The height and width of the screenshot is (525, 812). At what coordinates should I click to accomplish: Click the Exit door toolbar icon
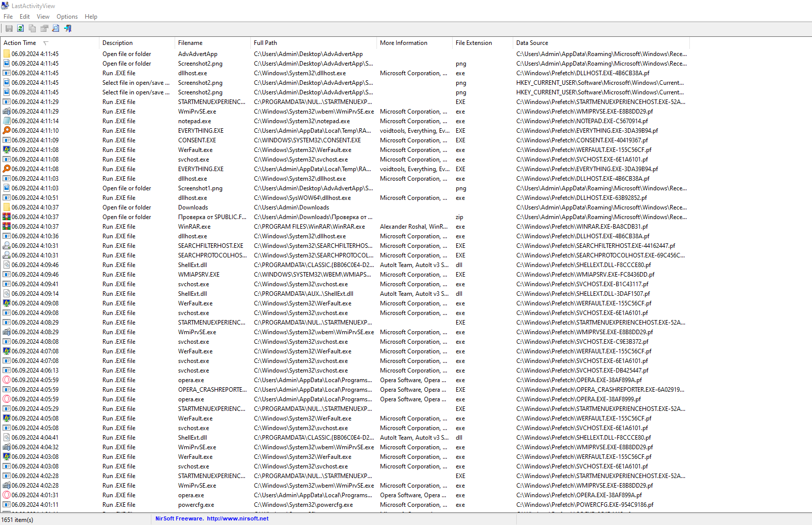(x=68, y=29)
